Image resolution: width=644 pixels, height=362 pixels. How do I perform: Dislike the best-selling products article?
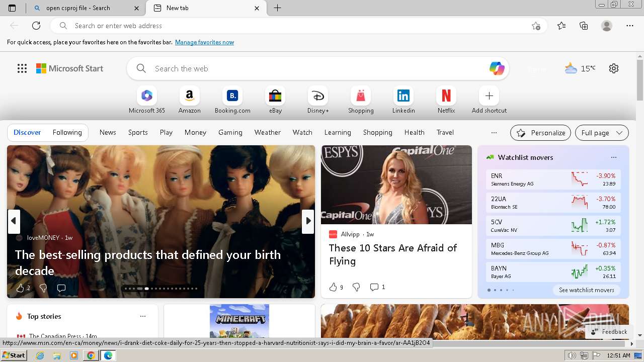(43, 288)
